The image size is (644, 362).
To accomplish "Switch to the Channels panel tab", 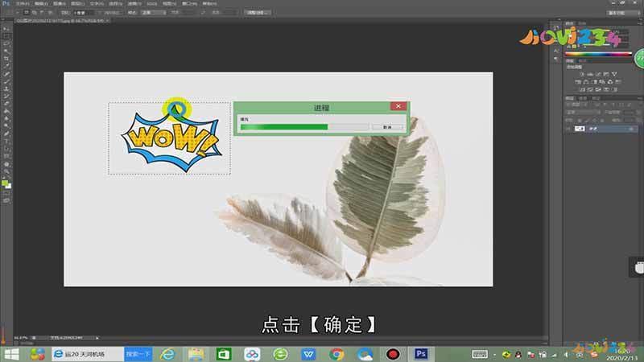I will coord(583,98).
